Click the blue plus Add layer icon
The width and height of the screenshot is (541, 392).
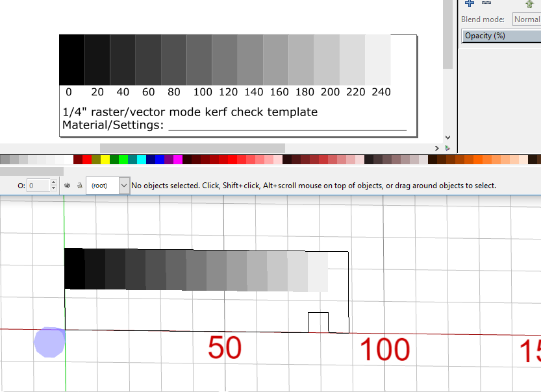coord(469,3)
